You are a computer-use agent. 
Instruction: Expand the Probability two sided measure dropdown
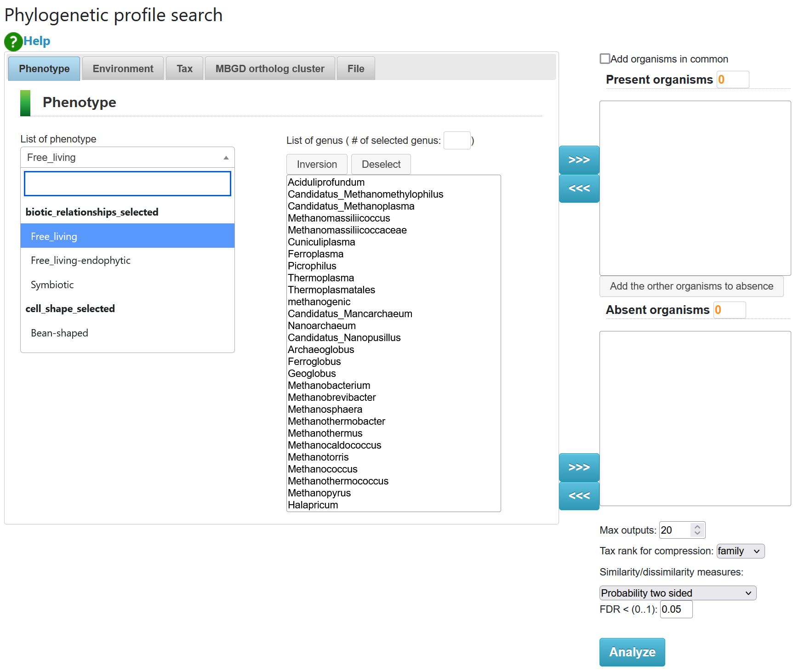[678, 593]
